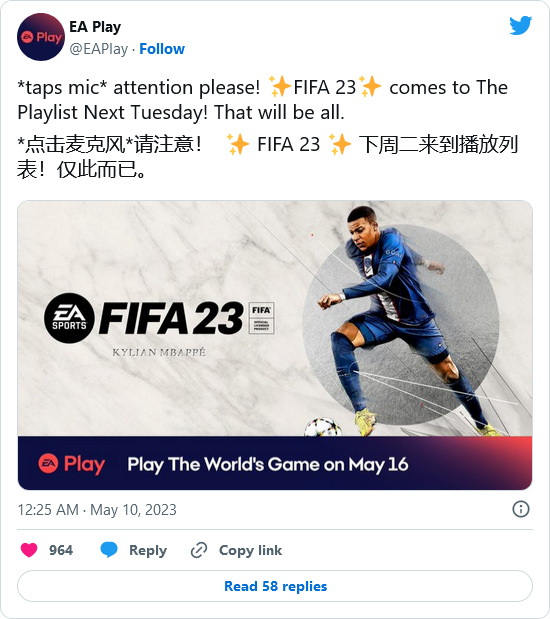Open the @EAPlay handle link

pos(99,49)
